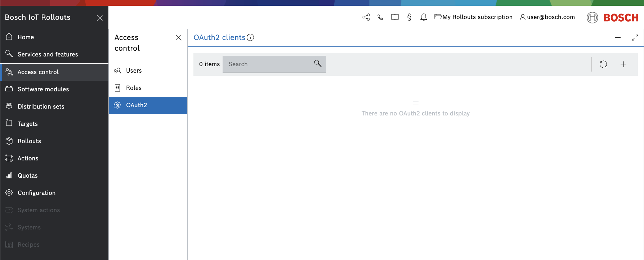Expand the OAuth2 clients panel fullscreen

point(635,38)
